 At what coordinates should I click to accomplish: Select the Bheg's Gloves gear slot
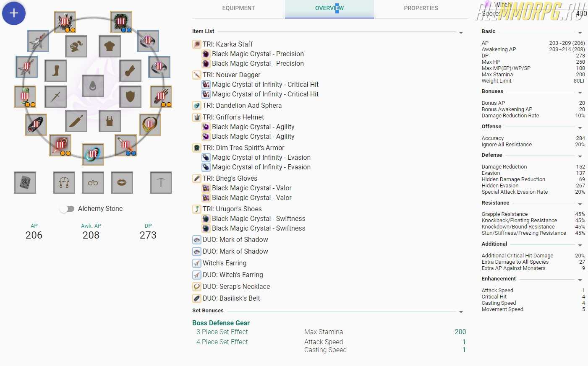161,97
